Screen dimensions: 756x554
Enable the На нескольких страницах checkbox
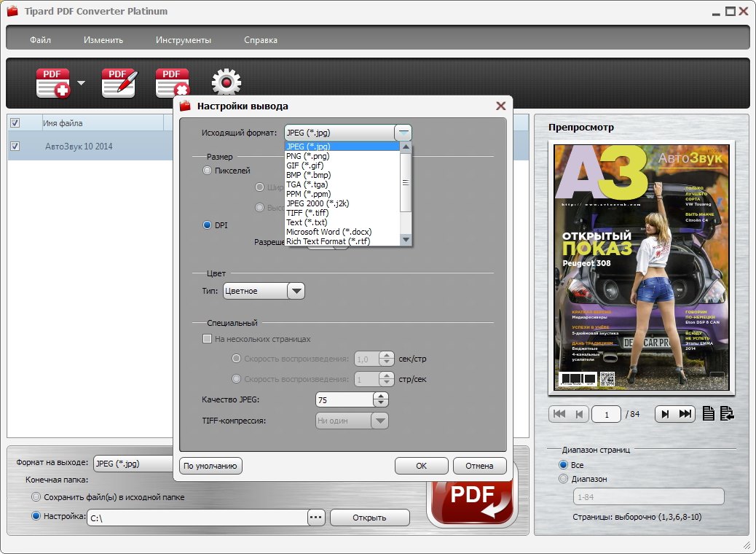pyautogui.click(x=207, y=339)
